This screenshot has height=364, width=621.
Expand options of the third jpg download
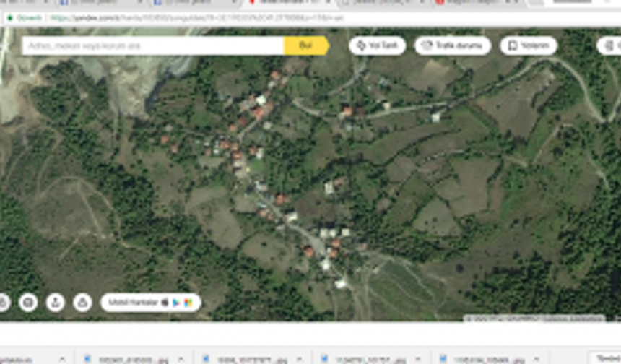pos(418,359)
